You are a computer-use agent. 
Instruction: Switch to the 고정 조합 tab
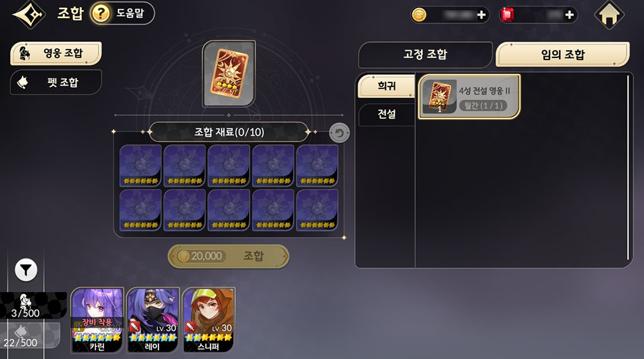tap(425, 54)
